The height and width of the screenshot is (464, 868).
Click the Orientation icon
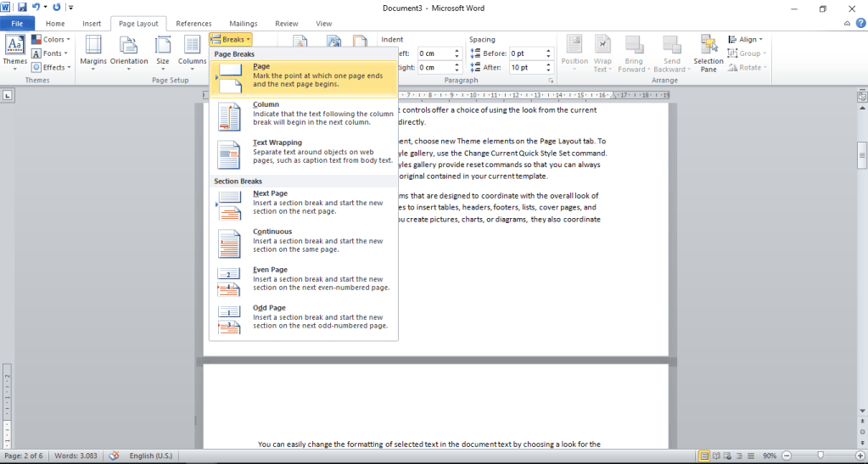pyautogui.click(x=129, y=49)
